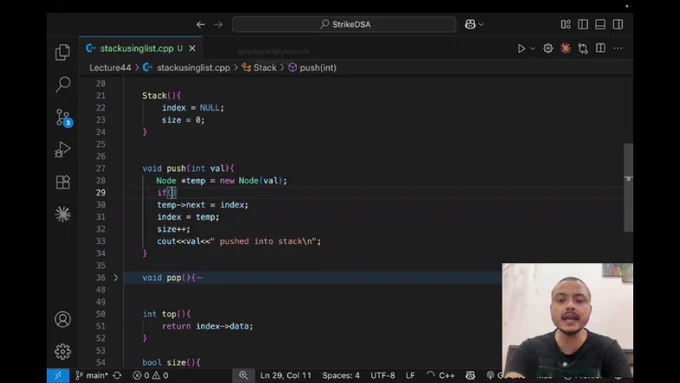Click the StrikeDSA command center search box

[x=344, y=24]
